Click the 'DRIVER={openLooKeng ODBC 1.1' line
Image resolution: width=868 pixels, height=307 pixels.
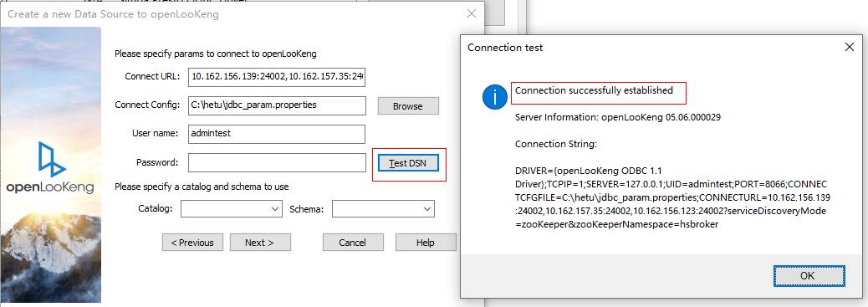pyautogui.click(x=589, y=170)
